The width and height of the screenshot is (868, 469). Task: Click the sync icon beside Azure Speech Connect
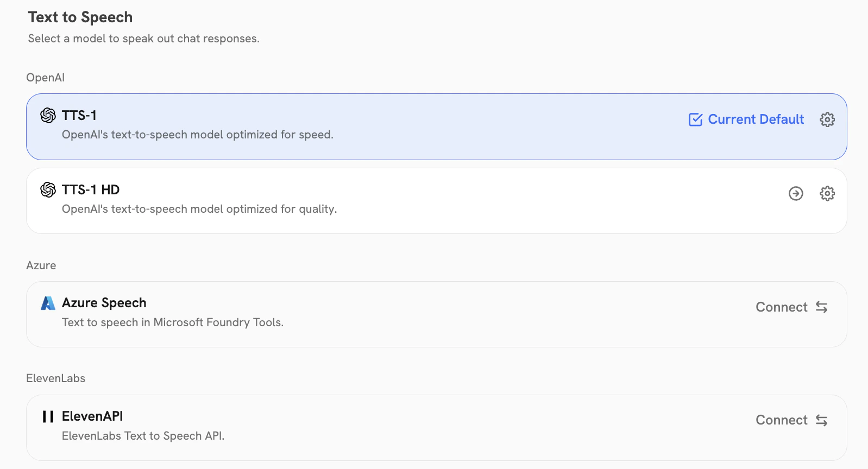821,307
